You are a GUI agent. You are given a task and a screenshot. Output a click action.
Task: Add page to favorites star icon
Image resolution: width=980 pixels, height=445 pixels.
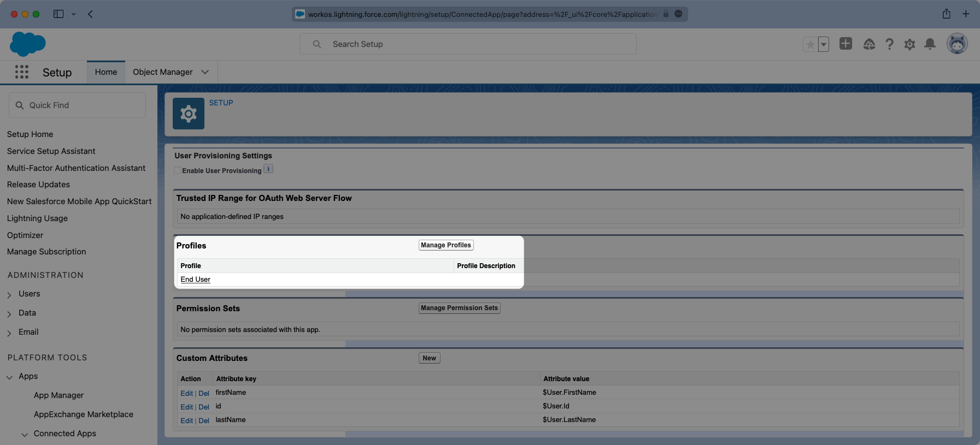coord(810,44)
